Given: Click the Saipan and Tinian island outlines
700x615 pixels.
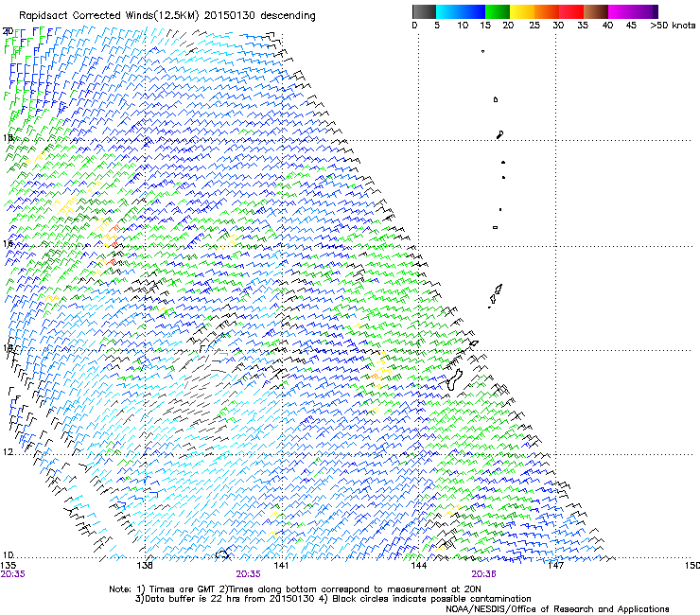Looking at the screenshot, I should click(495, 295).
